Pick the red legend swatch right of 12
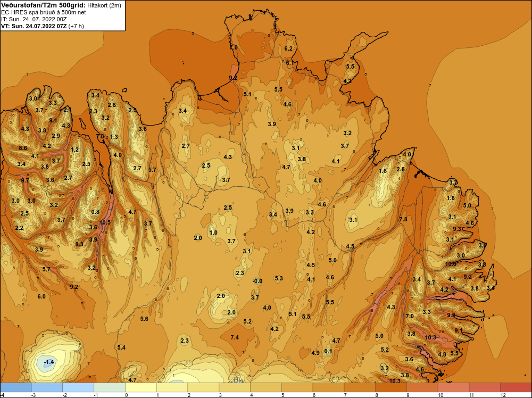532x398 pixels. 516,387
